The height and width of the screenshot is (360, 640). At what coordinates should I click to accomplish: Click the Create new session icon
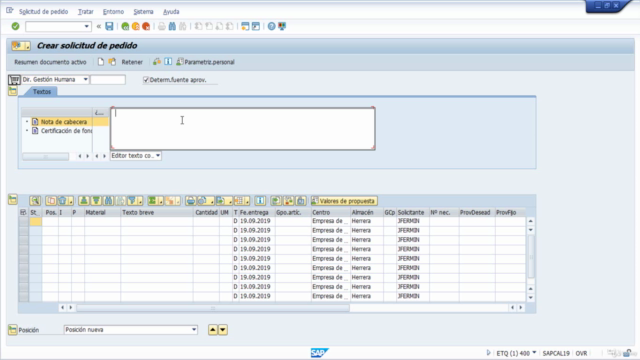(245, 26)
